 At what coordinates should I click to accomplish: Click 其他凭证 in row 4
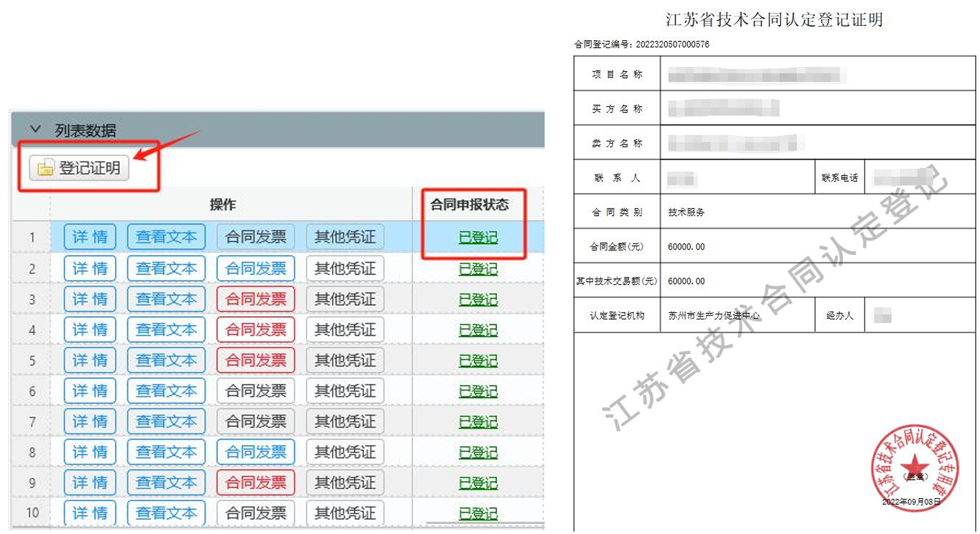(x=345, y=330)
